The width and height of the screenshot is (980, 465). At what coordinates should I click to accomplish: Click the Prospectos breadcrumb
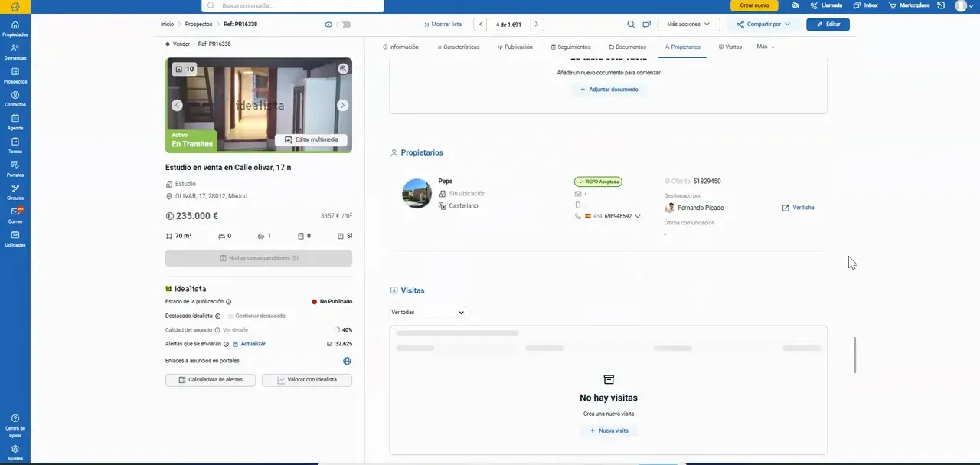click(x=198, y=25)
